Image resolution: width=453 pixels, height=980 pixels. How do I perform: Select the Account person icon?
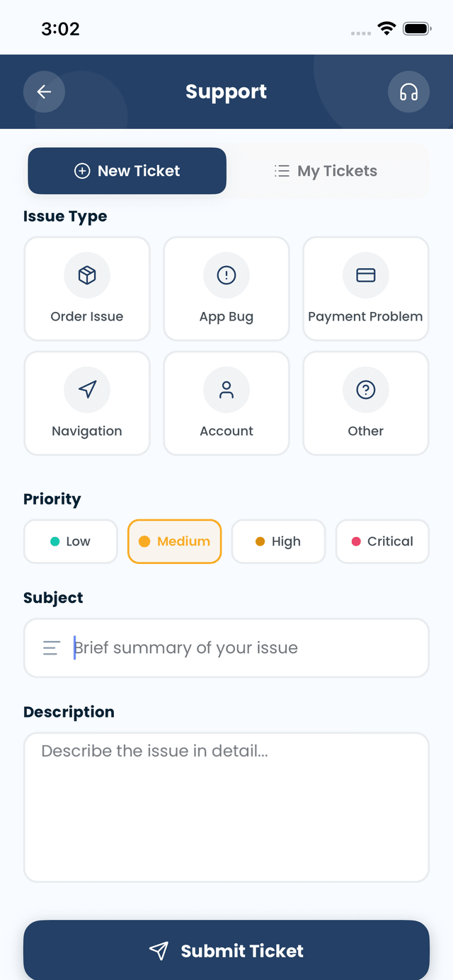pos(226,389)
